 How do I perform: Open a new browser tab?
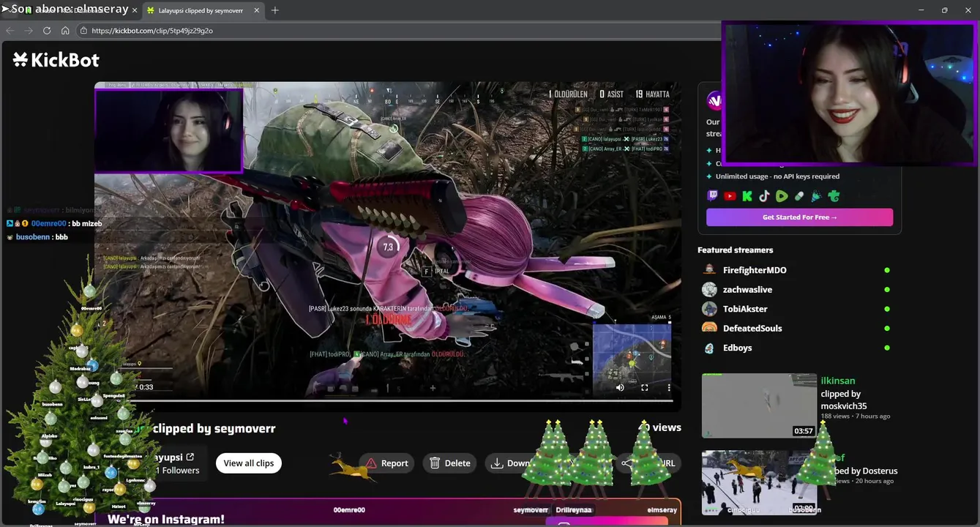275,10
